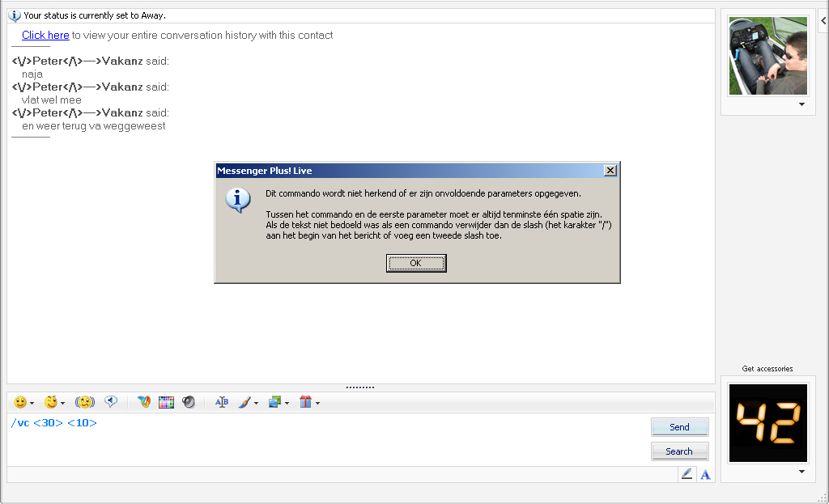Viewport: 829px width, 504px height.
Task: Click the Send button
Action: click(x=679, y=427)
